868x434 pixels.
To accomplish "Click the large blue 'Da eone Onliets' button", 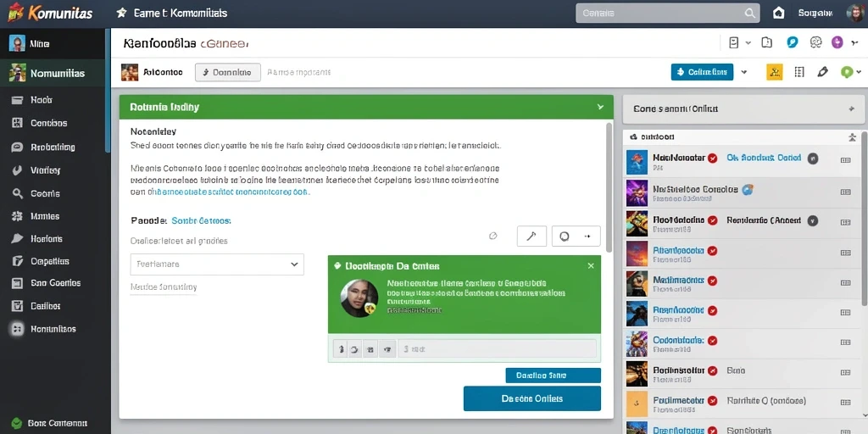I will [x=532, y=398].
